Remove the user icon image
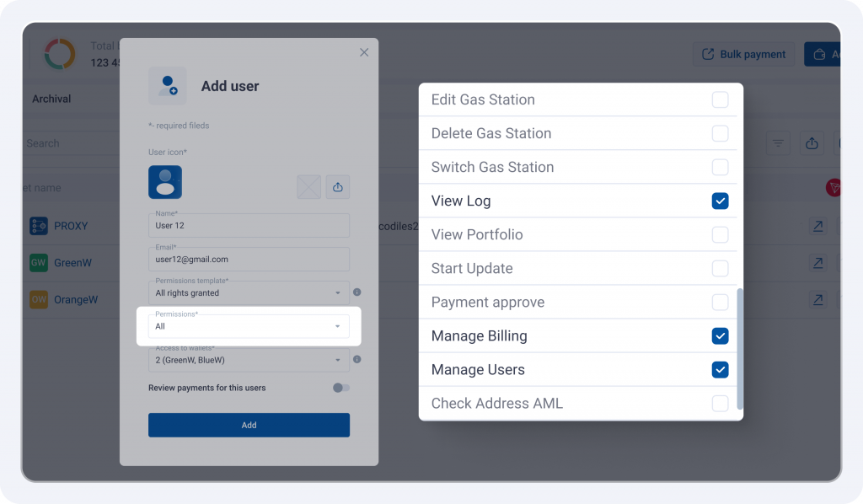 coord(308,187)
